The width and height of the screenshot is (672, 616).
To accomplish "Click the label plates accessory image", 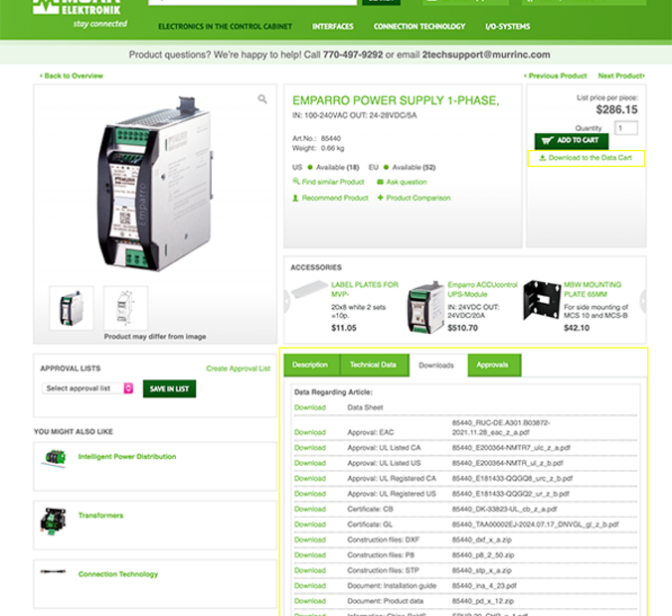I will (x=309, y=289).
